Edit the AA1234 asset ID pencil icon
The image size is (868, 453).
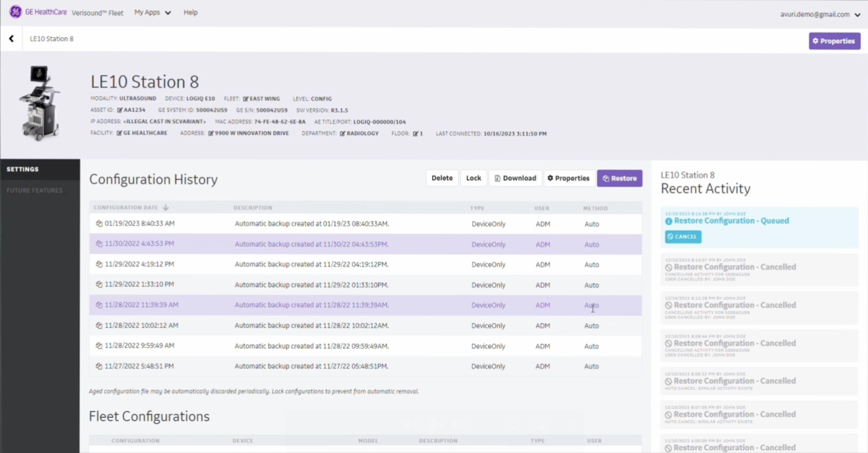[x=120, y=110]
